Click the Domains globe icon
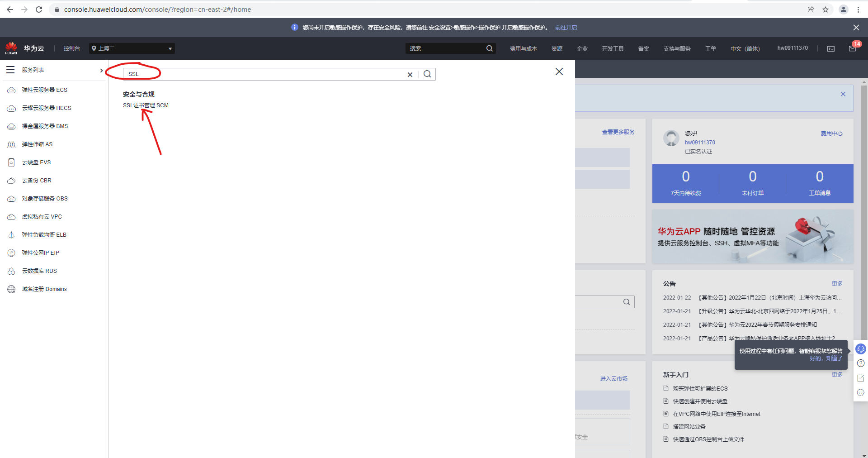868x458 pixels. pos(11,289)
